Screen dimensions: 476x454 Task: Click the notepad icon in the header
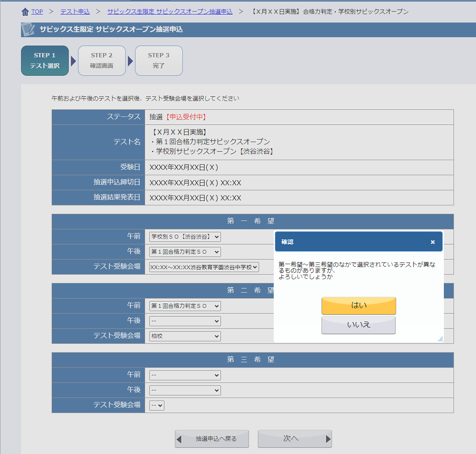(28, 30)
